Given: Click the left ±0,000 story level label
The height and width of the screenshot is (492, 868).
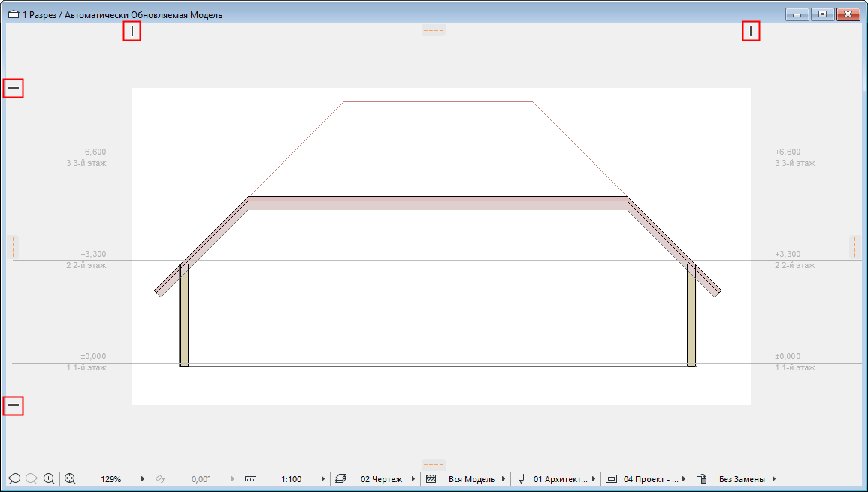Looking at the screenshot, I should pyautogui.click(x=93, y=356).
